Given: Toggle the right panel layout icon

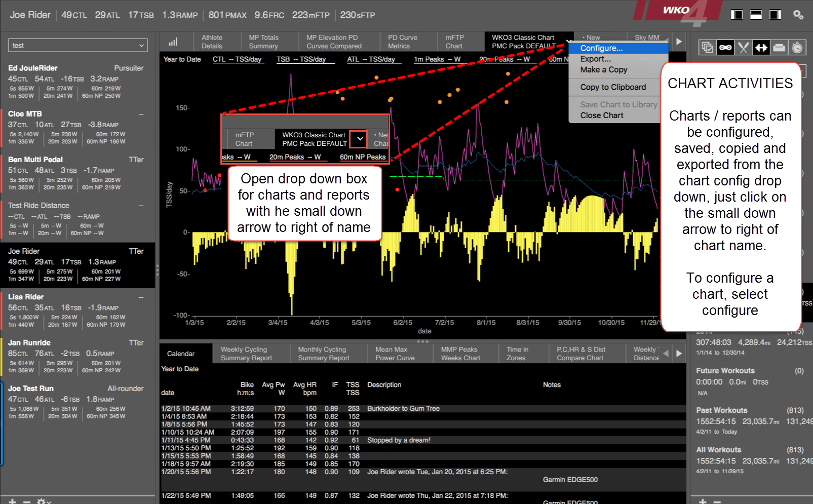Looking at the screenshot, I should (776, 15).
